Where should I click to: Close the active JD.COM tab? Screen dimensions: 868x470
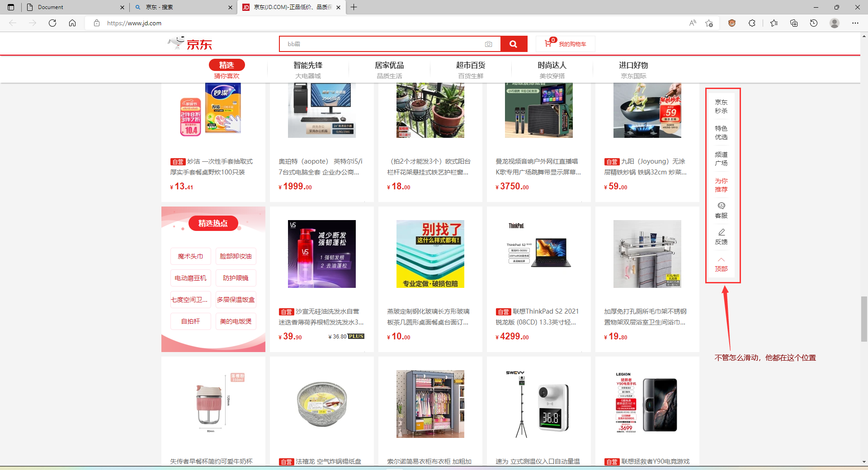(x=338, y=7)
